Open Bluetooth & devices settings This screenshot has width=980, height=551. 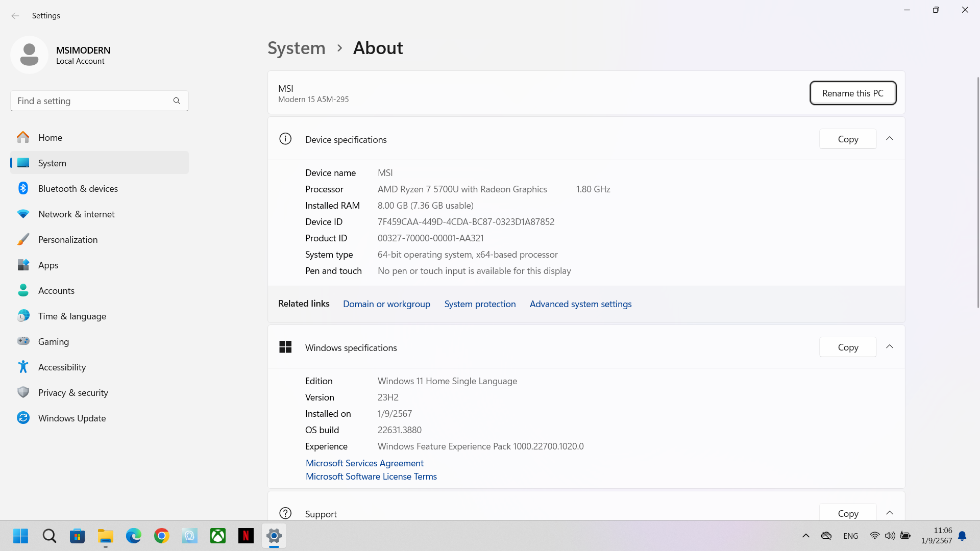coord(100,188)
